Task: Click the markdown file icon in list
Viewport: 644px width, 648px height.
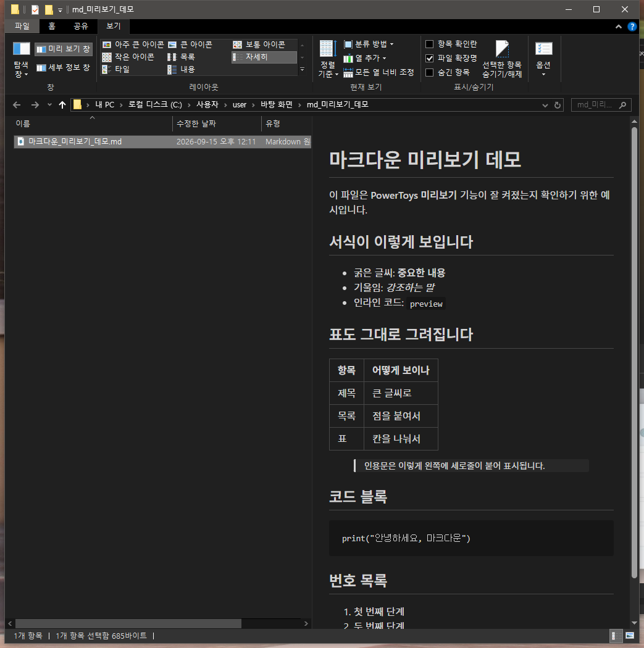Action: (20, 142)
